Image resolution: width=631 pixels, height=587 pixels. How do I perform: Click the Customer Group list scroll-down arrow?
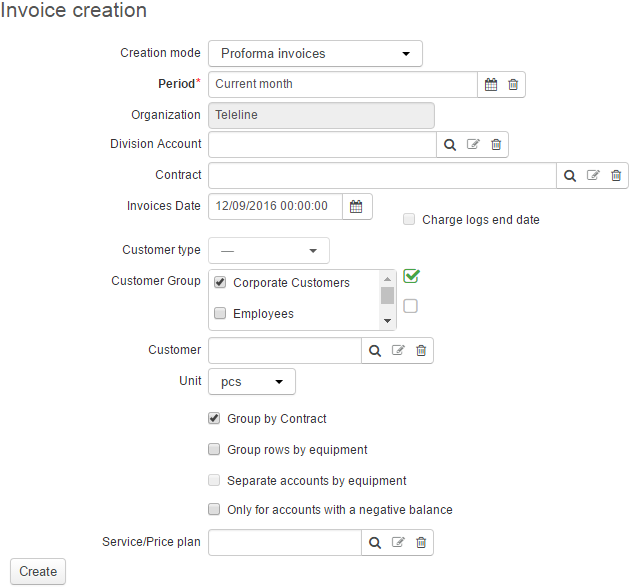(x=388, y=321)
